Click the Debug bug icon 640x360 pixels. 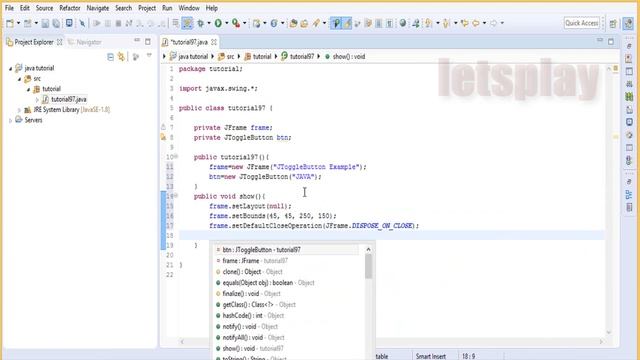pyautogui.click(x=200, y=23)
